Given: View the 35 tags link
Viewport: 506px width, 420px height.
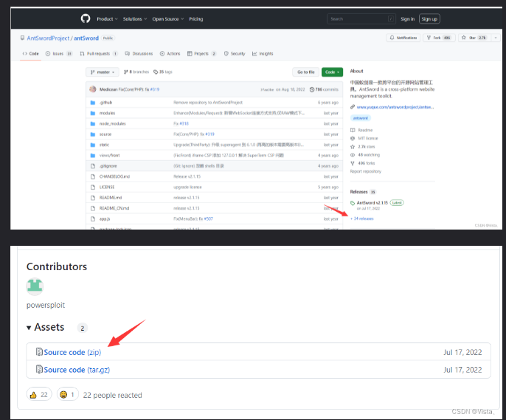Looking at the screenshot, I should [x=163, y=72].
